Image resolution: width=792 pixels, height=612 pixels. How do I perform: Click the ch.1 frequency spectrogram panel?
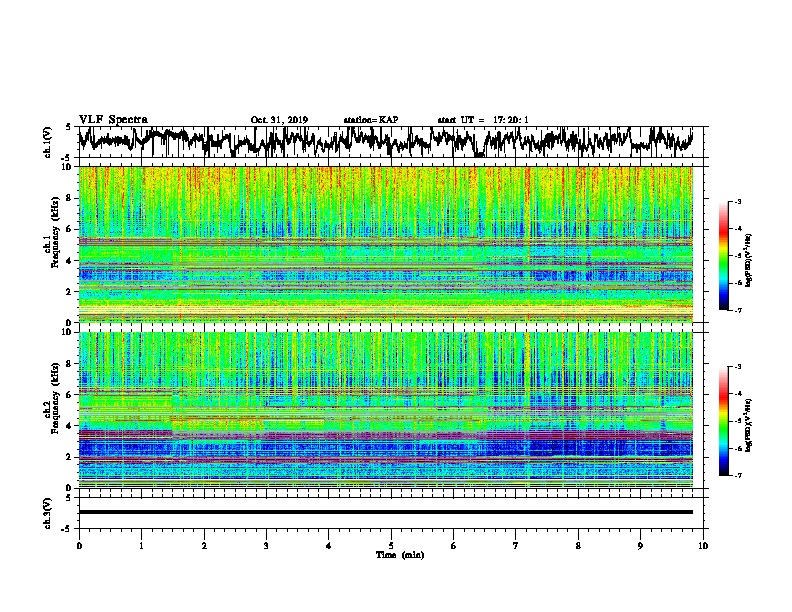point(386,244)
